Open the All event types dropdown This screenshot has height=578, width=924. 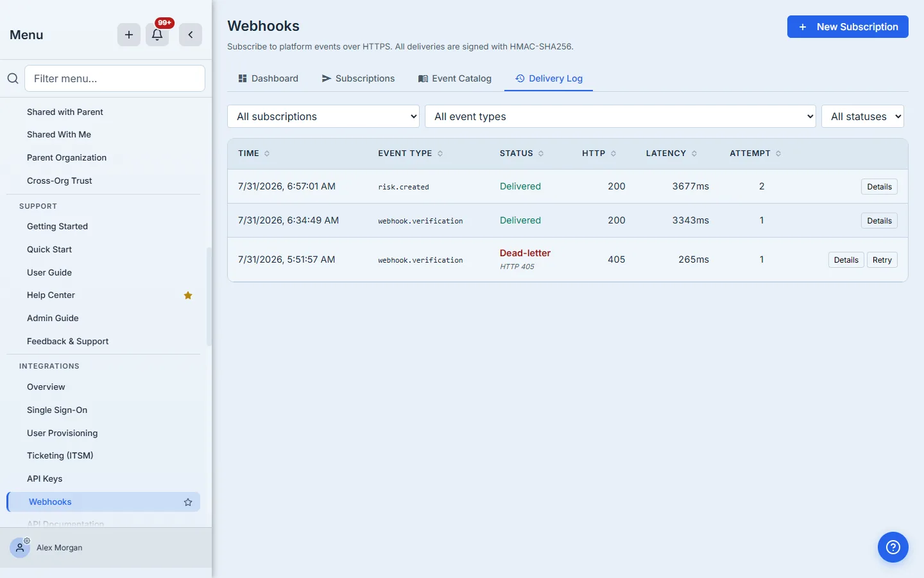coord(620,116)
